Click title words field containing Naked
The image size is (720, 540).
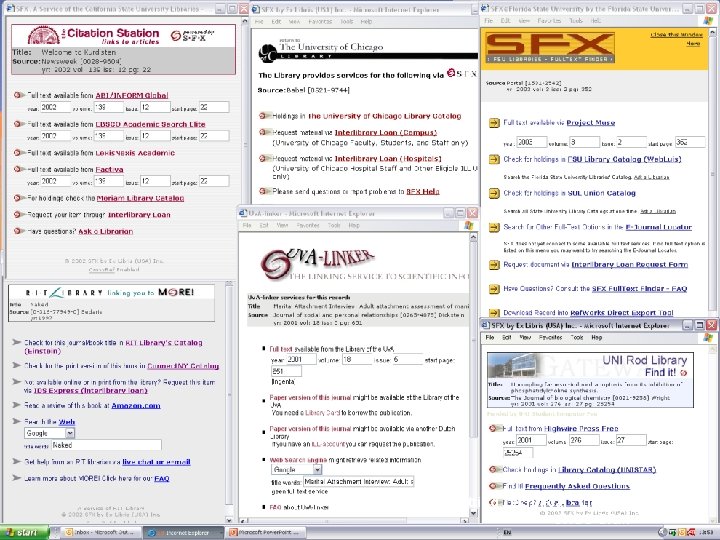coord(106,445)
